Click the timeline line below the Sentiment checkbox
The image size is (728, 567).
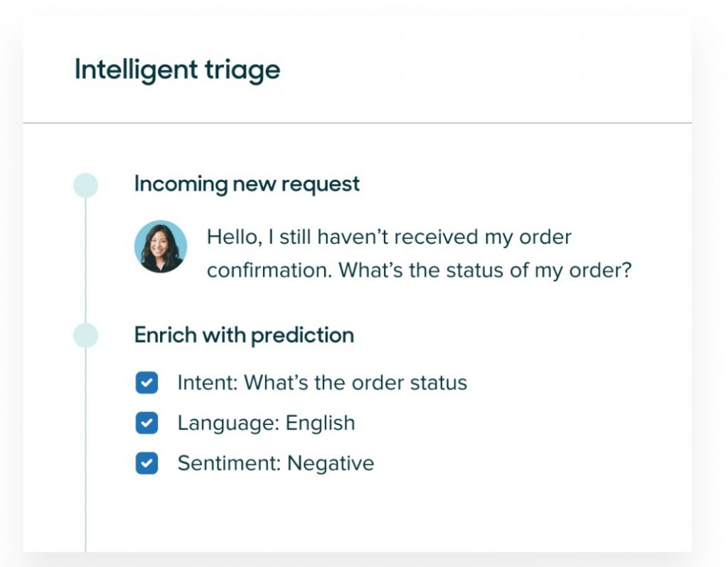click(x=85, y=512)
